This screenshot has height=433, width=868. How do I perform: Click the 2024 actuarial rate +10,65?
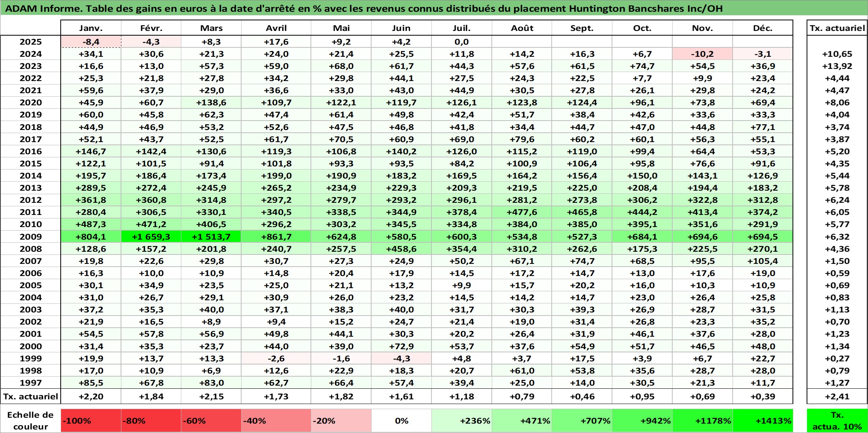[x=837, y=54]
